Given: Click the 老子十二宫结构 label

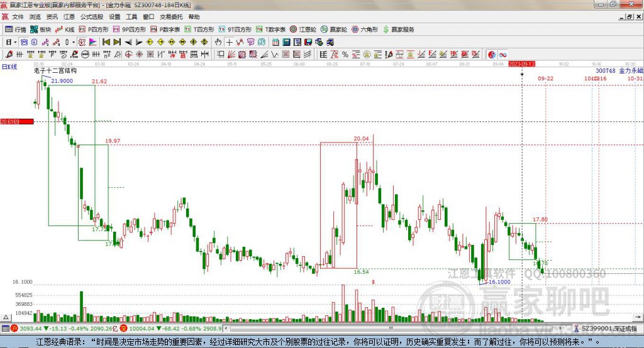Looking at the screenshot, I should pyautogui.click(x=55, y=70).
